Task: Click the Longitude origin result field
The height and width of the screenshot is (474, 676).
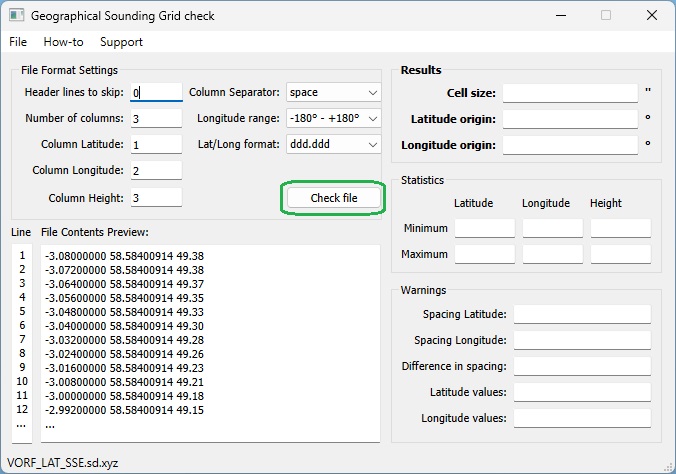Action: pos(570,145)
